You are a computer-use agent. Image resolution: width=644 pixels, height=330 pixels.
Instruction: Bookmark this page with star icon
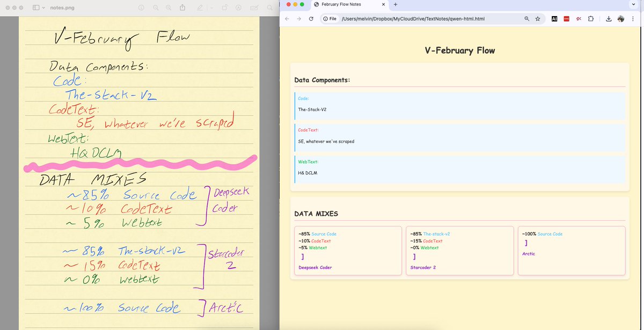(538, 19)
